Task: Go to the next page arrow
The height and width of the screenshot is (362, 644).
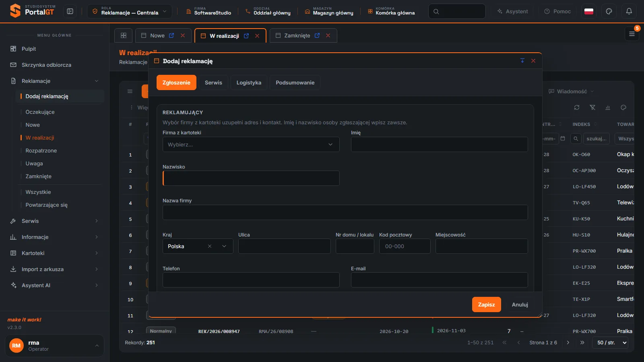Action: tap(568, 343)
